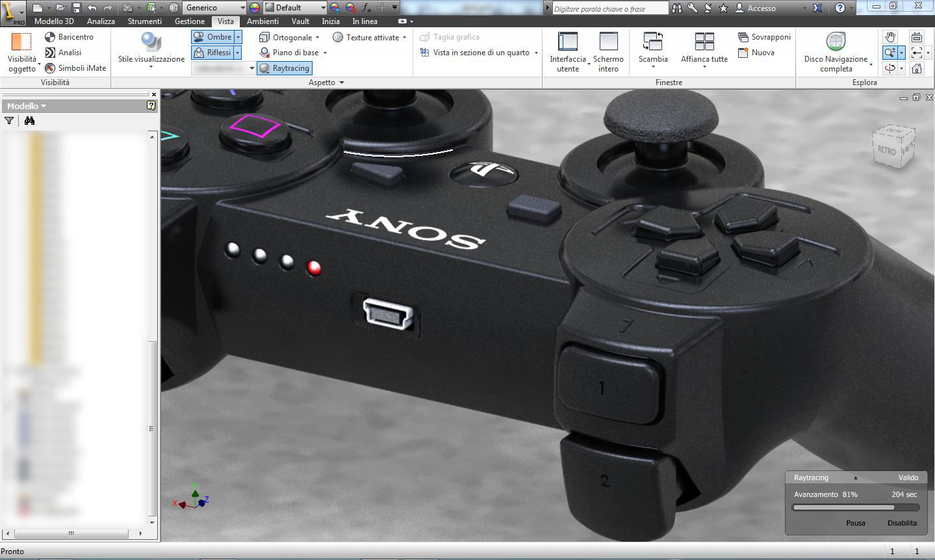Click Nuova window button

click(x=756, y=53)
